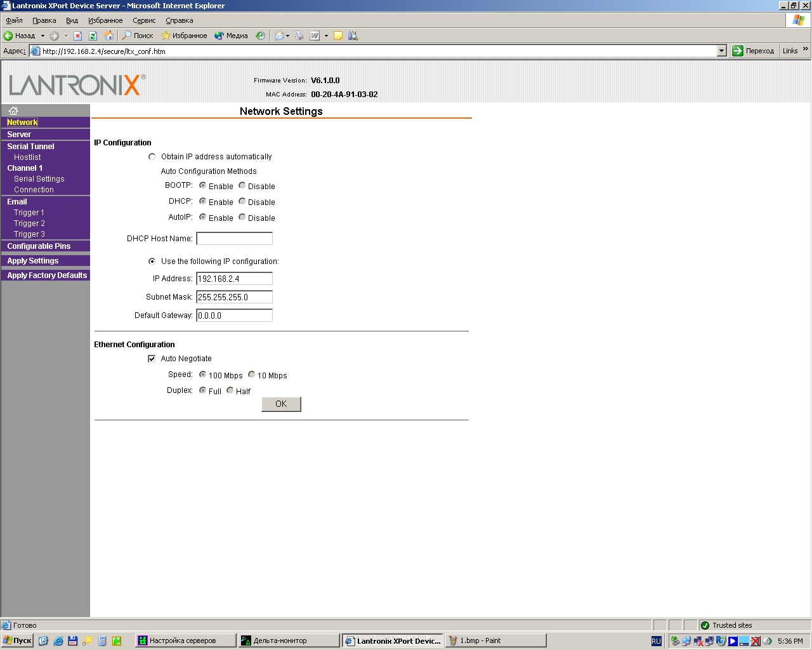
Task: Open the Search (Поиск) pane
Action: coord(138,36)
